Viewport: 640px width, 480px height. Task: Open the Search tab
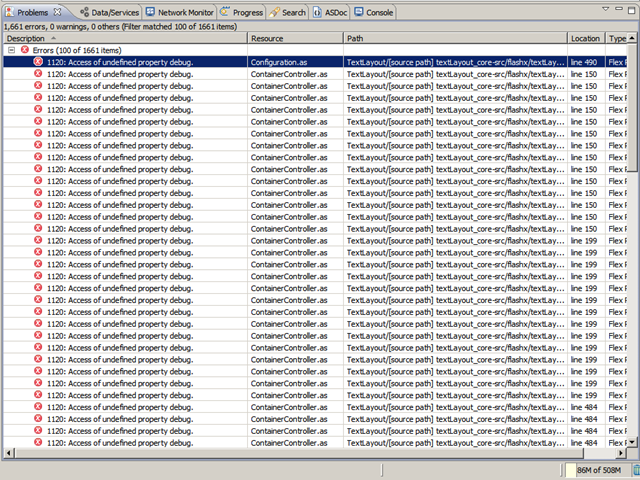(288, 13)
